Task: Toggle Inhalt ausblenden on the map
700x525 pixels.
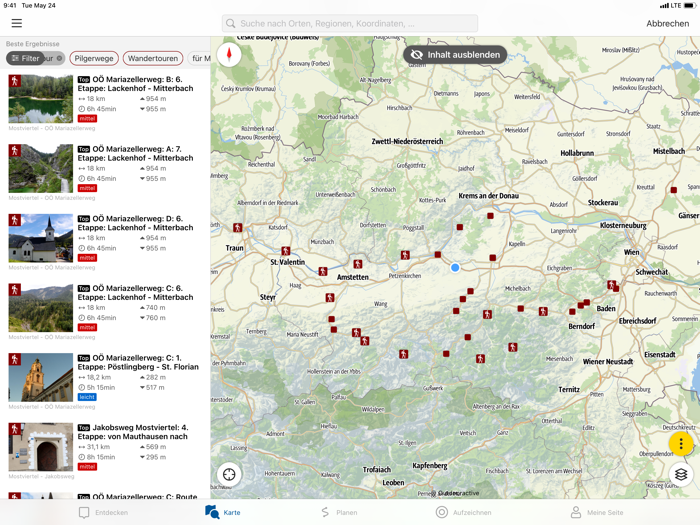Action: pos(455,55)
